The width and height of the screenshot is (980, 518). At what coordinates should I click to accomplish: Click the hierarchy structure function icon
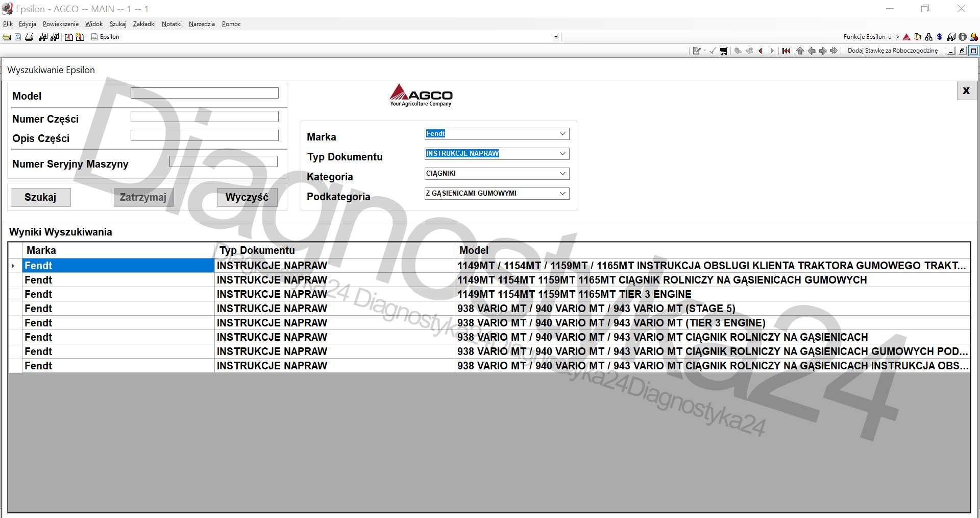point(928,37)
